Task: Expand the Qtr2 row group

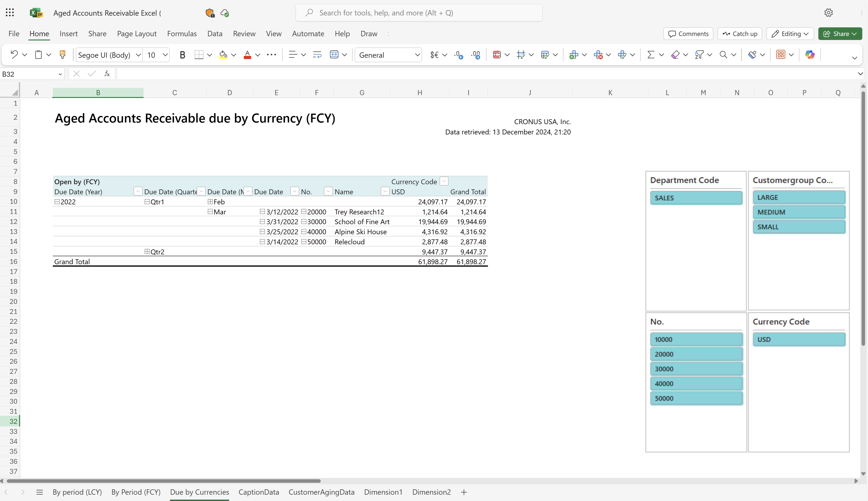Action: [x=147, y=251]
